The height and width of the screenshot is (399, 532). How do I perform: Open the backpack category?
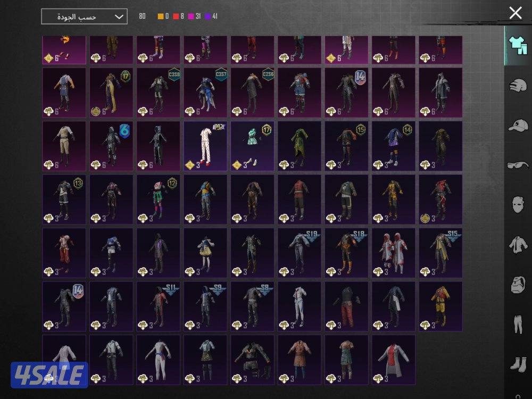[x=517, y=284]
